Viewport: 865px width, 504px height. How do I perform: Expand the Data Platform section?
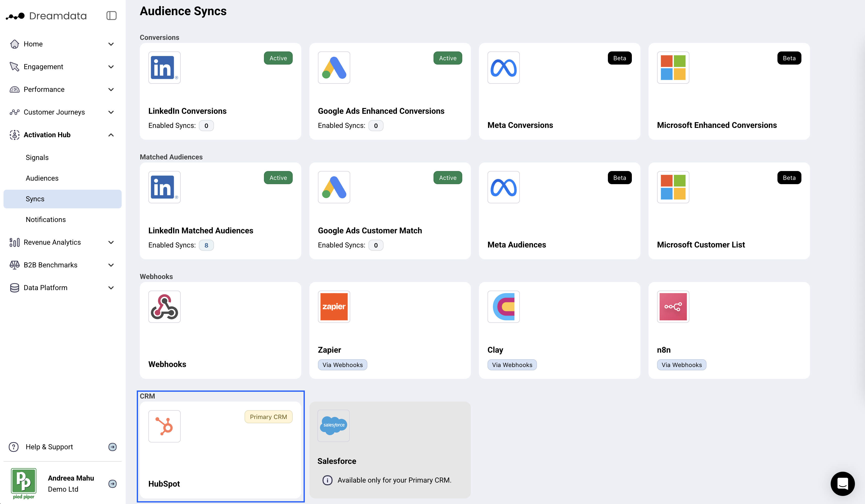coord(111,288)
